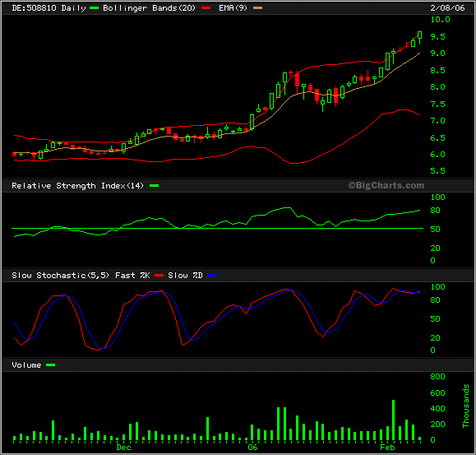Click the 200 volume axis label
Image resolution: width=476 pixels, height=455 pixels.
[437, 425]
